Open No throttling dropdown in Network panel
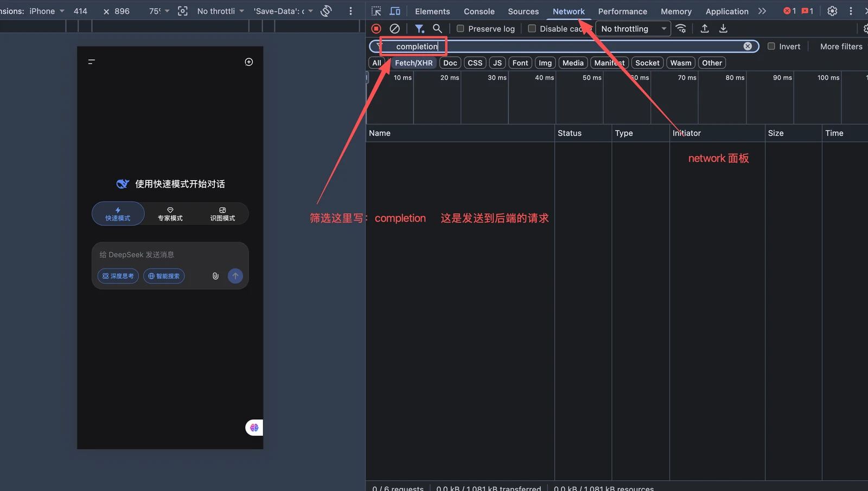868x491 pixels. (633, 29)
